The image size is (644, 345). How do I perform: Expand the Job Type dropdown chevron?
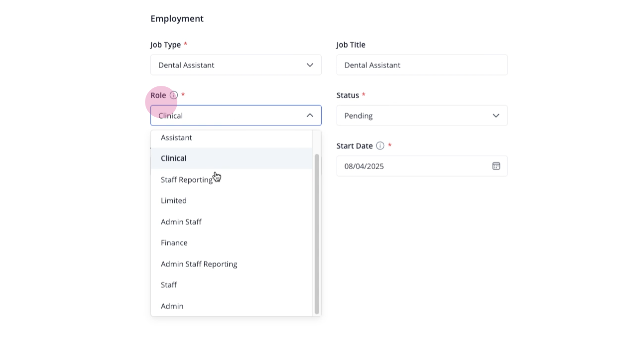click(x=310, y=65)
